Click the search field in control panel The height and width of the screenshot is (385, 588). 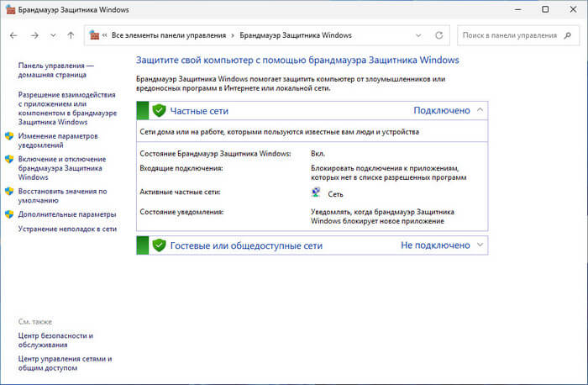coord(518,35)
